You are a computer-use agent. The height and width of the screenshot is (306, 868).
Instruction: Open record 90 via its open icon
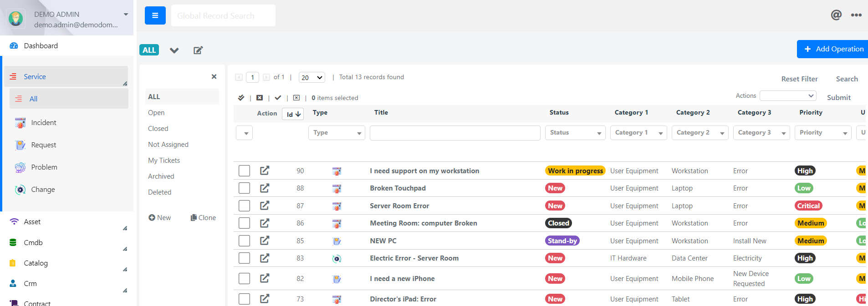265,171
